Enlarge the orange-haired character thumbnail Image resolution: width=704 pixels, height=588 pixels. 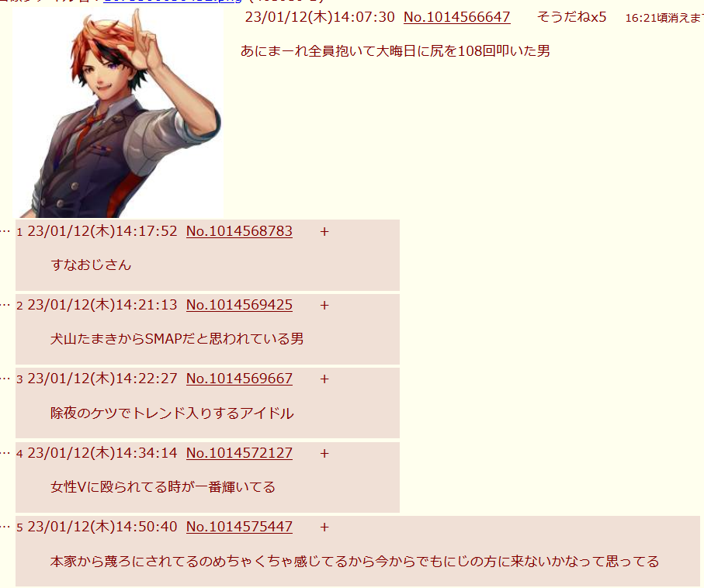coord(118,112)
